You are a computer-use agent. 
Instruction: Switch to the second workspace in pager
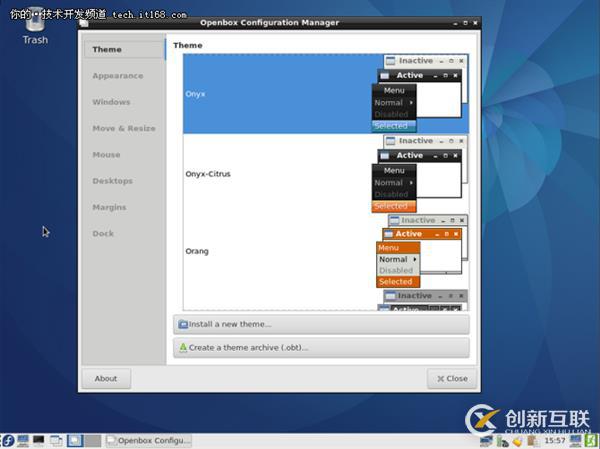(x=93, y=441)
